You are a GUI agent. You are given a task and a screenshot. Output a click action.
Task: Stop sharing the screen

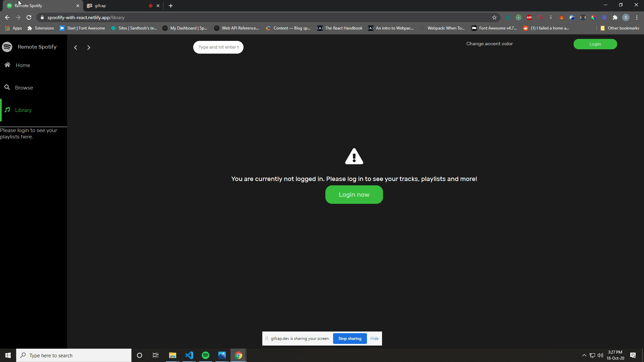coord(350,339)
